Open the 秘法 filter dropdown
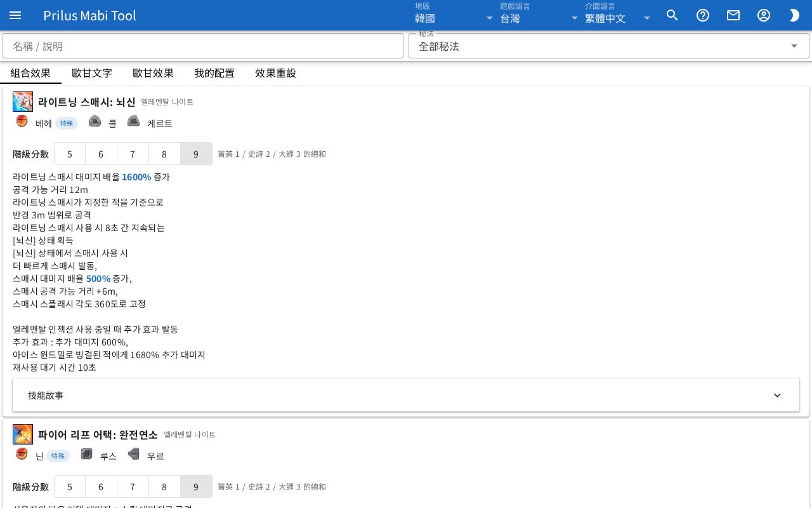 [609, 46]
